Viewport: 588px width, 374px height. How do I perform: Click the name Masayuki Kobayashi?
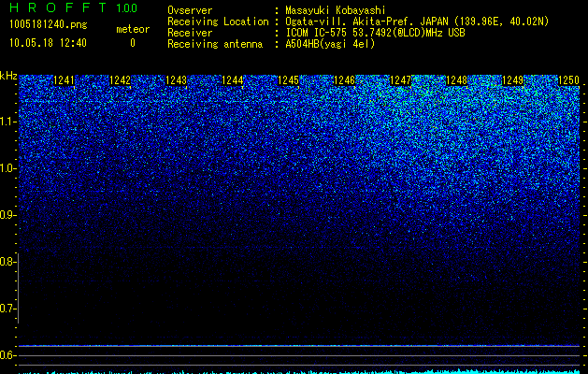pyautogui.click(x=336, y=10)
